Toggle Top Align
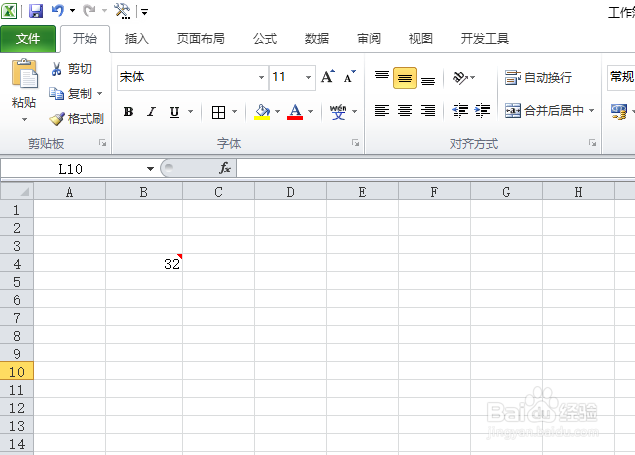The image size is (635, 455). coord(381,77)
